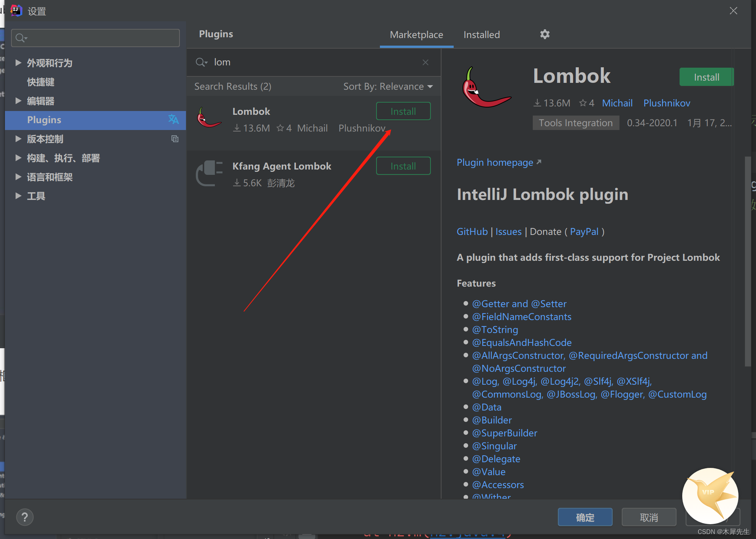Open the @Data feature link
756x539 pixels.
coord(487,407)
